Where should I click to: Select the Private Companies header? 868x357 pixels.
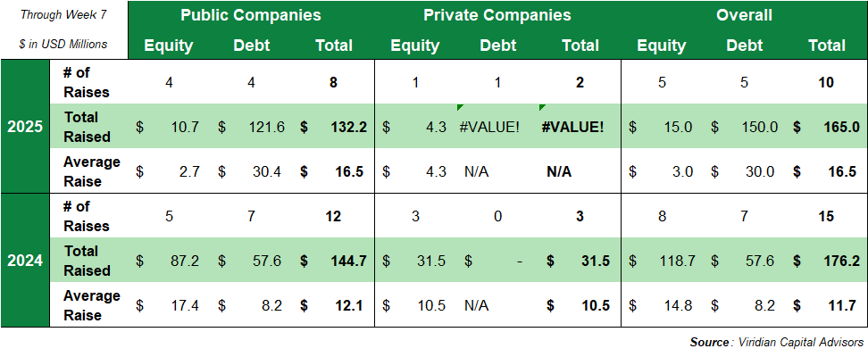(x=497, y=15)
